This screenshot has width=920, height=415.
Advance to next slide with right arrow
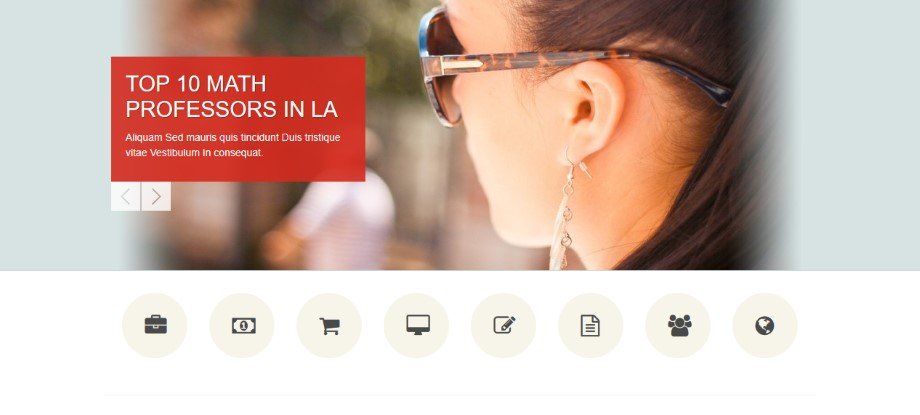[x=156, y=197]
